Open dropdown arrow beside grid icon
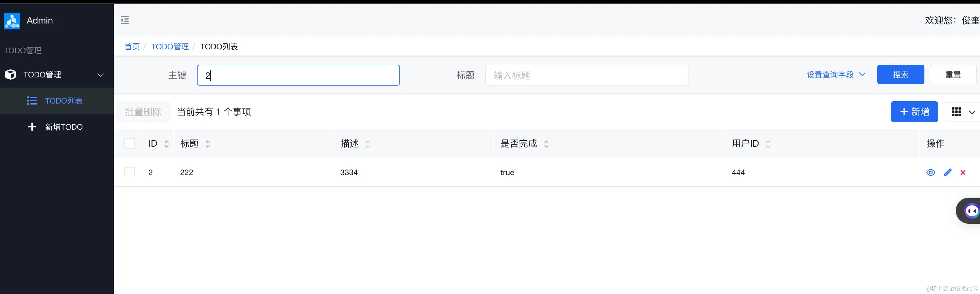 [972, 112]
